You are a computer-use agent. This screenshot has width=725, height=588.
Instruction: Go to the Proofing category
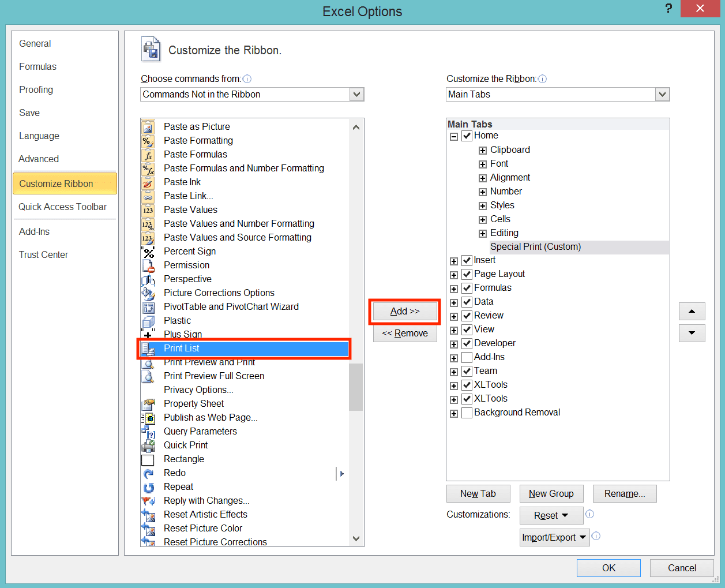pos(36,89)
